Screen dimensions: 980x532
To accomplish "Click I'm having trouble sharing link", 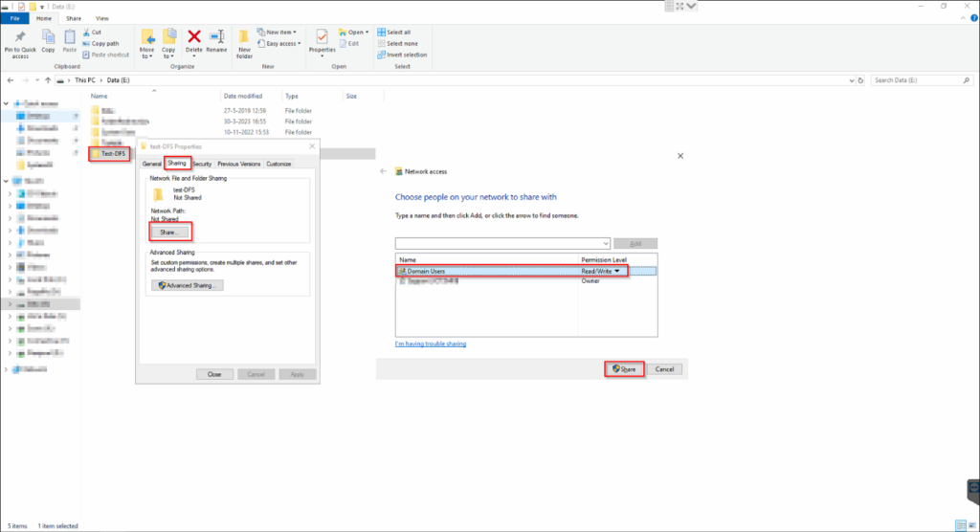I will (430, 344).
